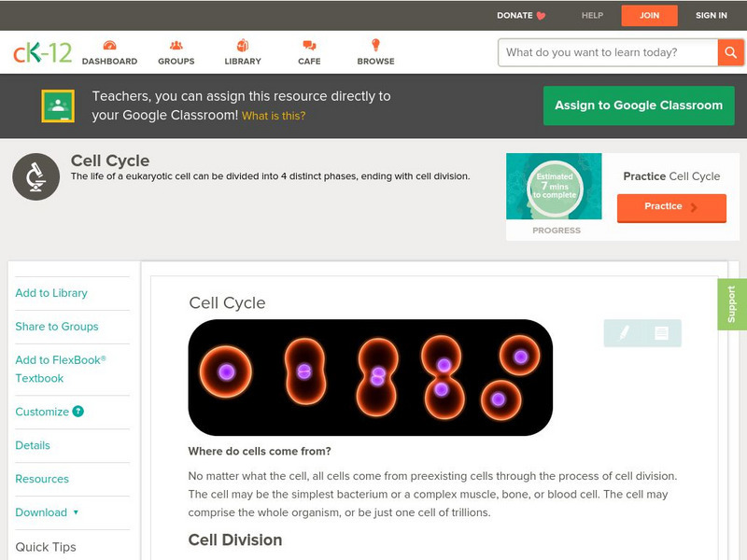The image size is (747, 560).
Task: Click the CK-12 logo
Action: 42,53
